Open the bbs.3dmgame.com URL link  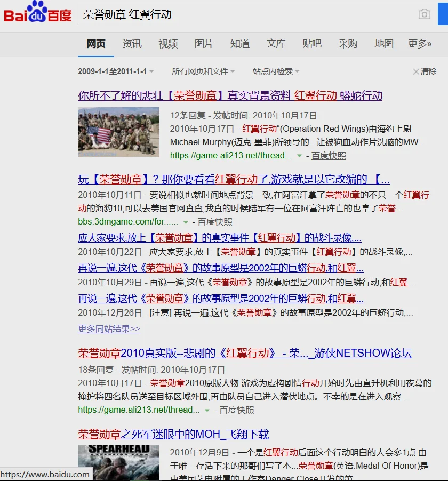[x=128, y=221]
